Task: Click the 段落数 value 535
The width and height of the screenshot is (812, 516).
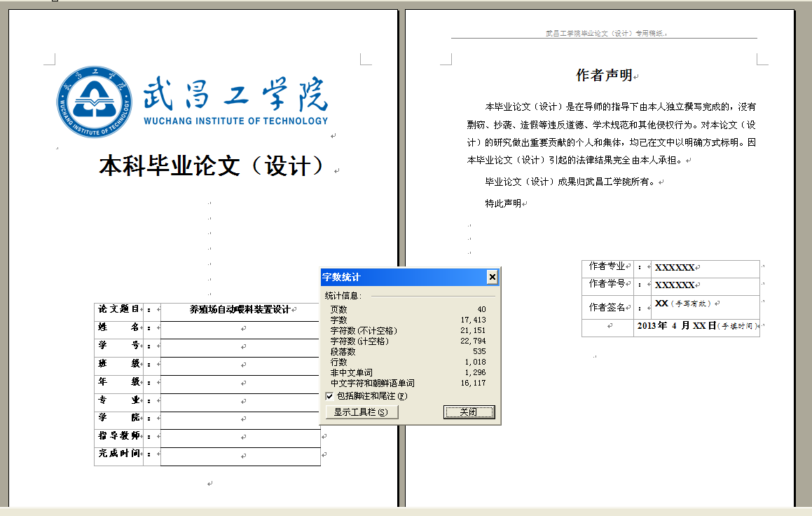Action: click(x=479, y=351)
